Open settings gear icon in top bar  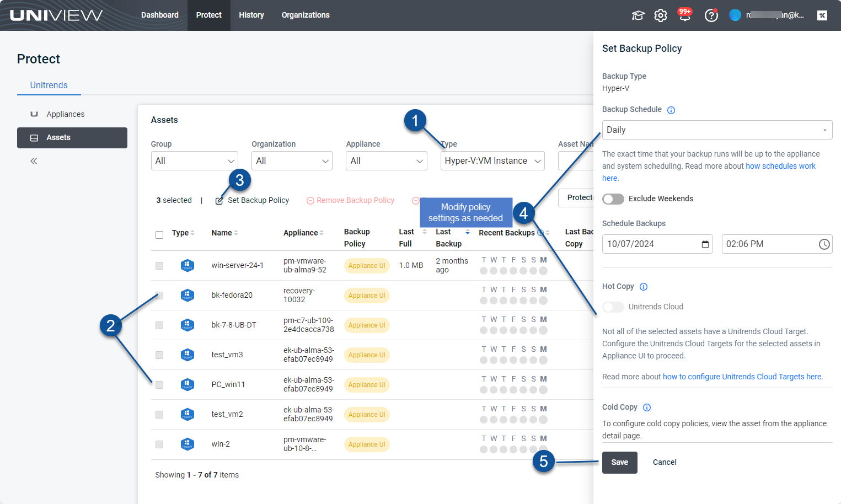click(661, 15)
